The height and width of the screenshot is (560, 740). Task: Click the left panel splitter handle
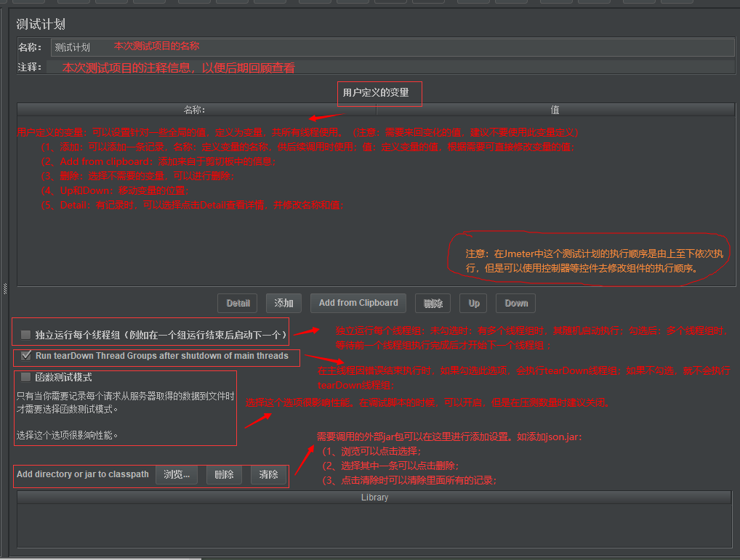click(4, 288)
